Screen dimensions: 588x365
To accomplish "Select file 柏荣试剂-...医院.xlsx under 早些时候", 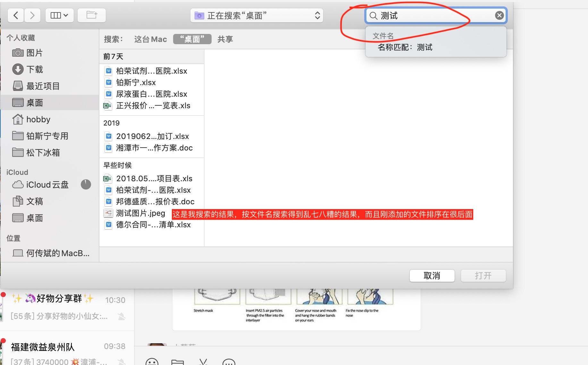I will [152, 190].
